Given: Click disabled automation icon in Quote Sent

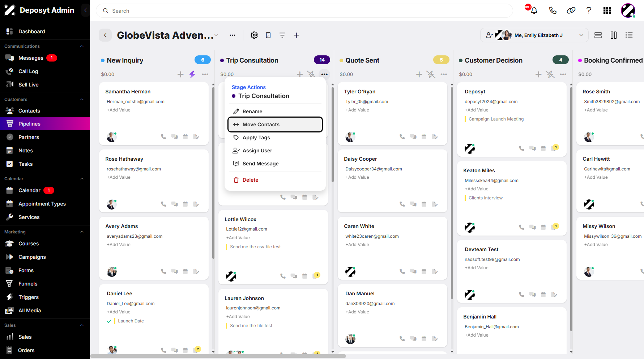Looking at the screenshot, I should (x=431, y=74).
